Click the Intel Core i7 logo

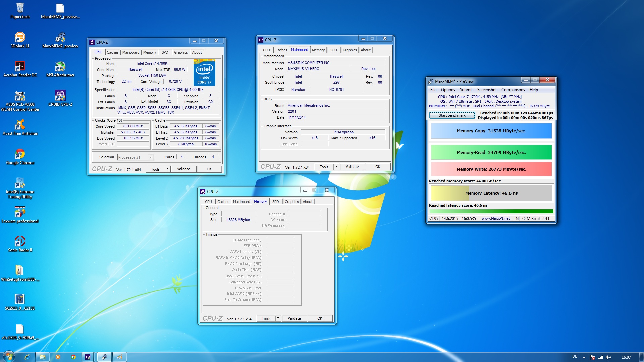pos(204,72)
